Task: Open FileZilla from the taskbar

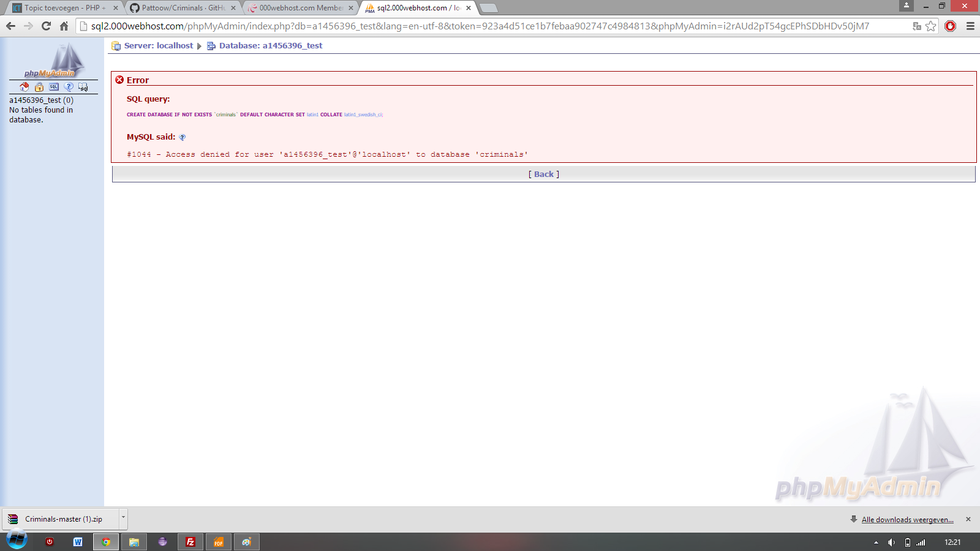Action: point(190,542)
